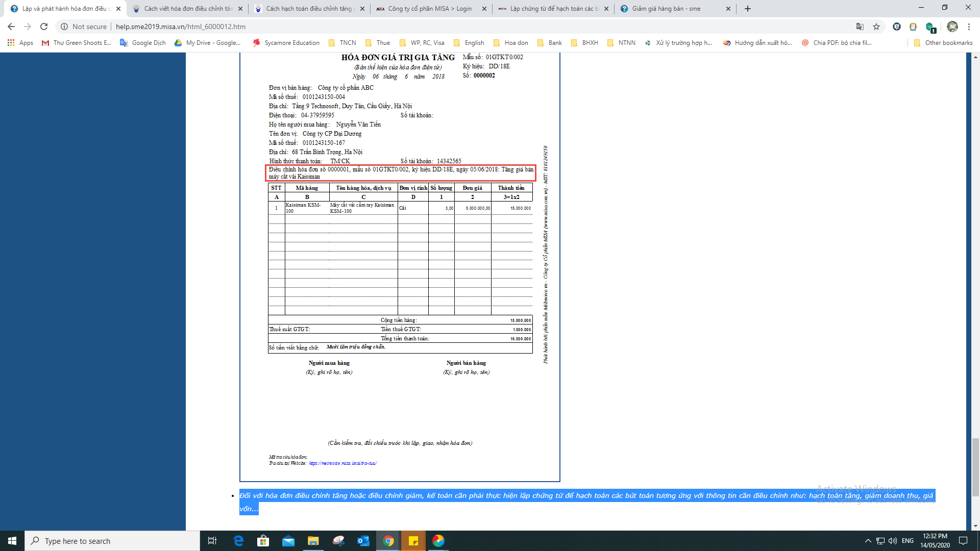The height and width of the screenshot is (551, 980).
Task: Open the Microsoft Store taskbar icon
Action: (x=263, y=541)
